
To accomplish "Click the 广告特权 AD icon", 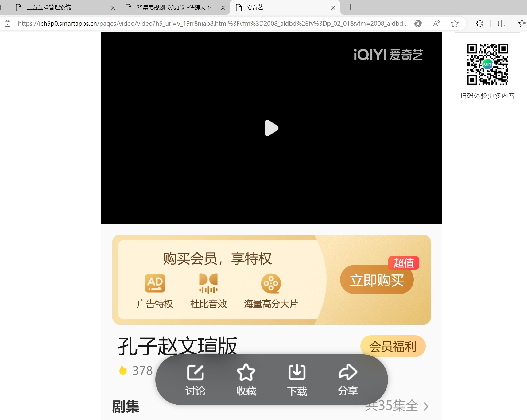I will pos(155,283).
